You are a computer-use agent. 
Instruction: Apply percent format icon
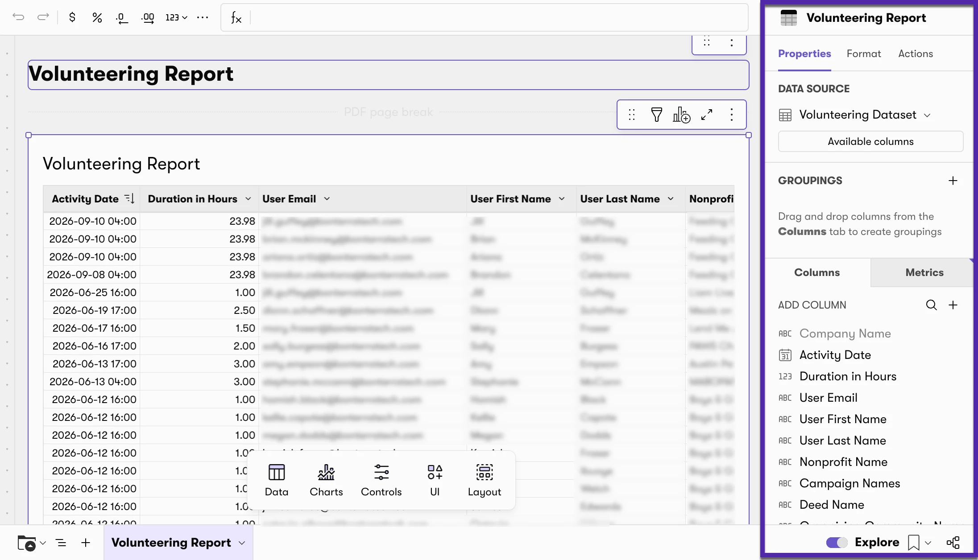coord(97,17)
